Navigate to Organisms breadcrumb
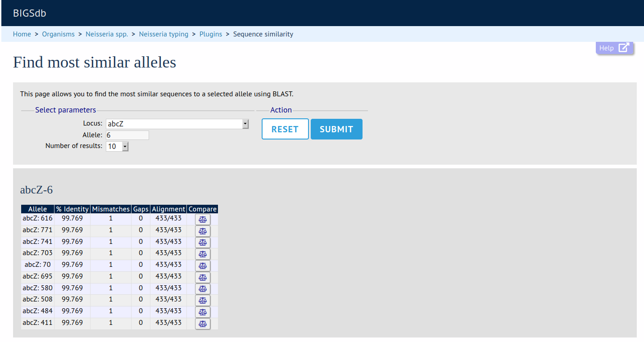The image size is (644, 342). [59, 34]
